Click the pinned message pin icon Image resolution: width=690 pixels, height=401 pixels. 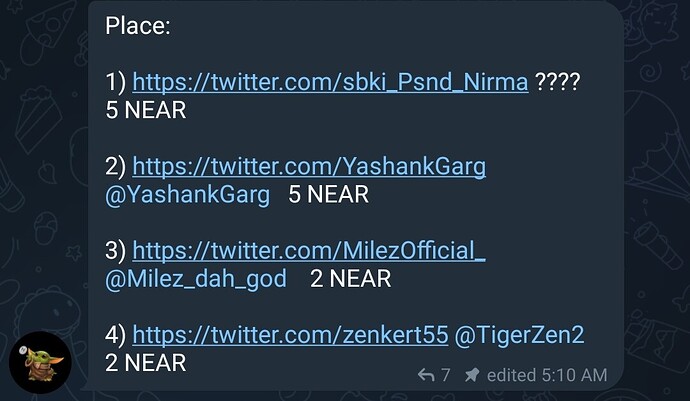(472, 375)
